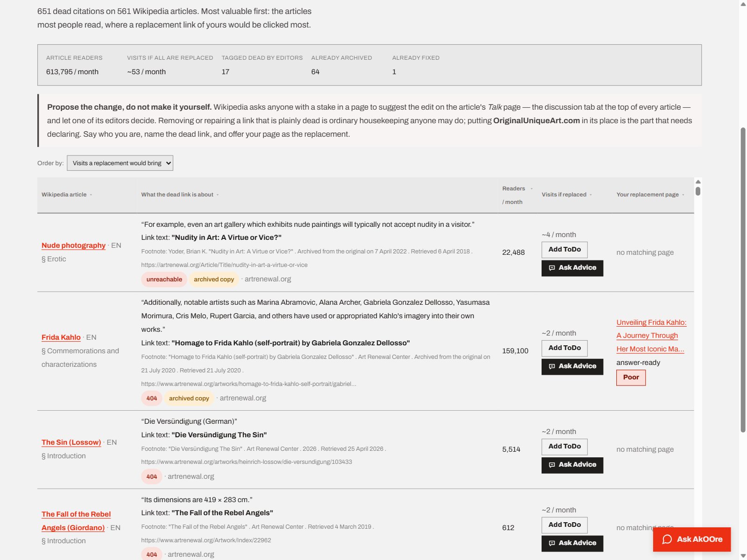Click the 404 tag in The Sin row

152,477
